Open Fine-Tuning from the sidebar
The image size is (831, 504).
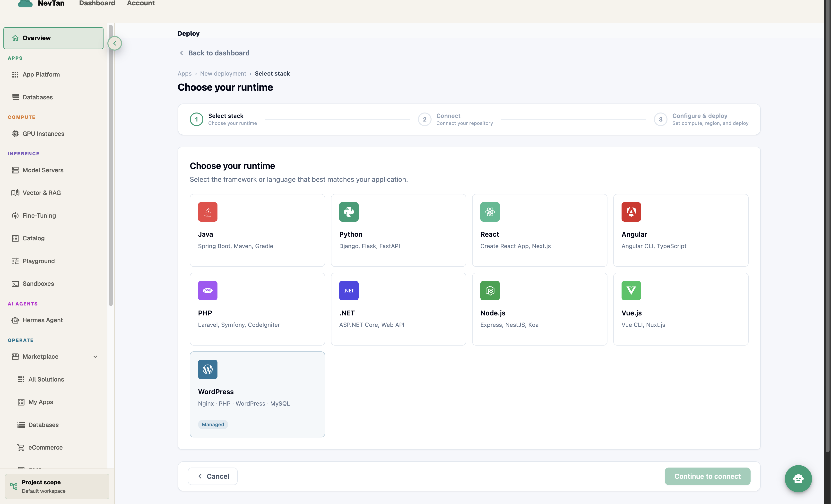(53, 216)
